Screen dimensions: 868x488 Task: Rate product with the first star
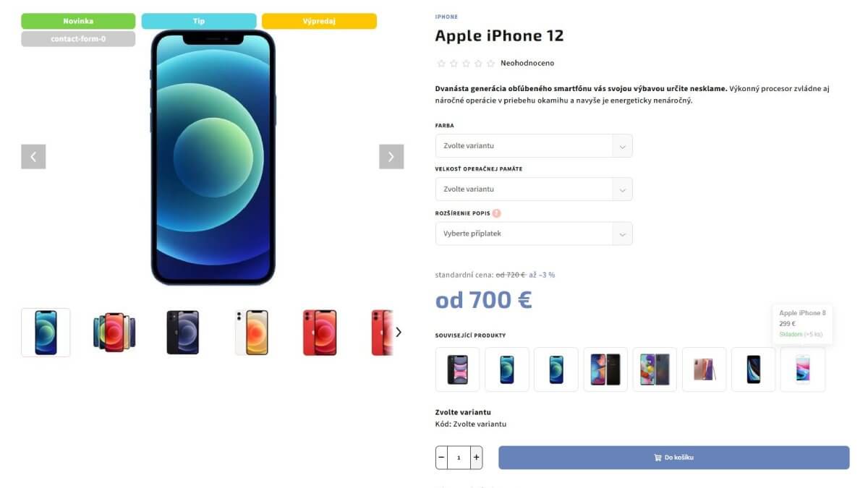point(441,64)
